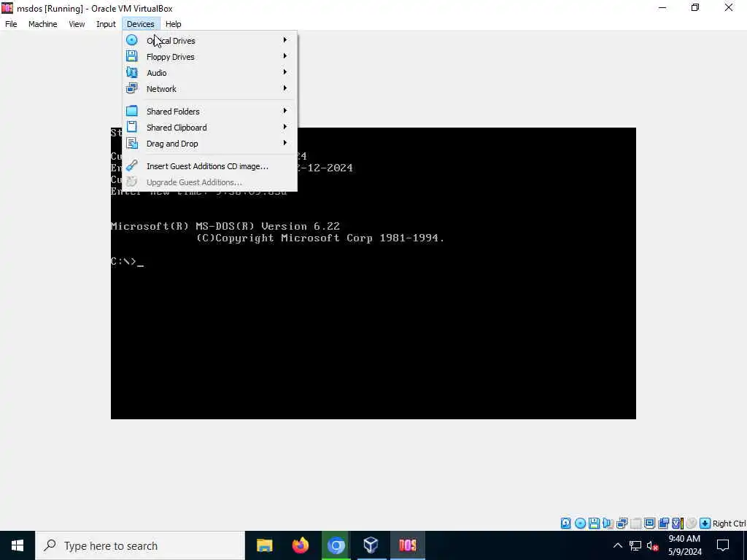
Task: Click the Shared Clipboard icon in menu
Action: tap(131, 127)
